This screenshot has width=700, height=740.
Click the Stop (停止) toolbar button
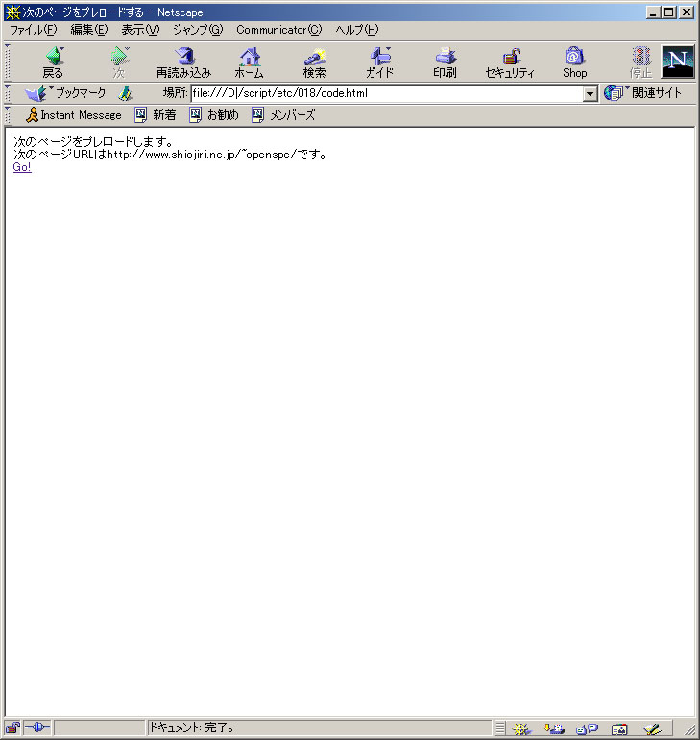(x=641, y=62)
